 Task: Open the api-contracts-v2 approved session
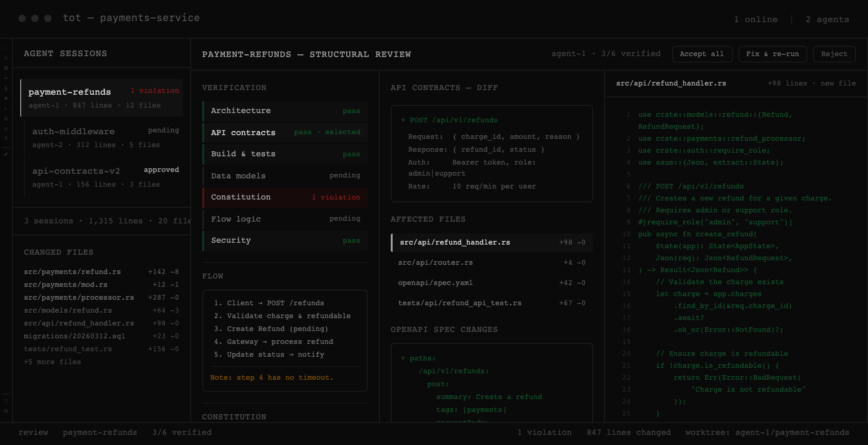coord(103,177)
